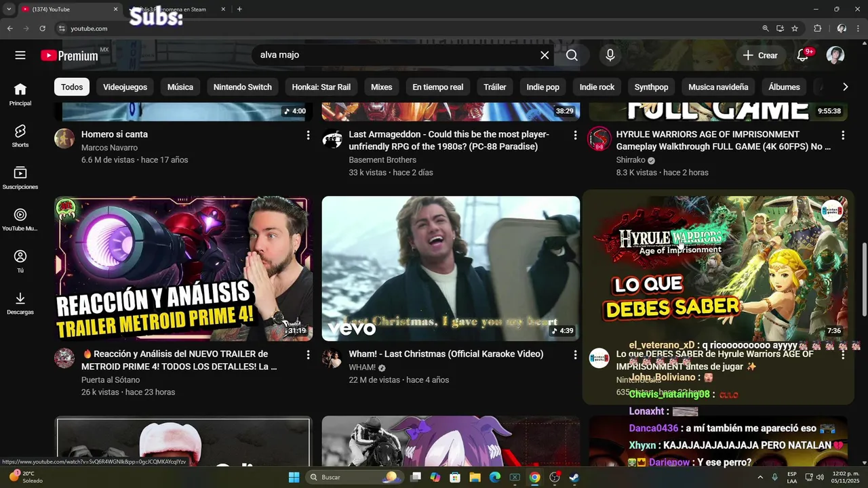Open WHAM! channel avatar
This screenshot has height=488, width=868.
[332, 358]
